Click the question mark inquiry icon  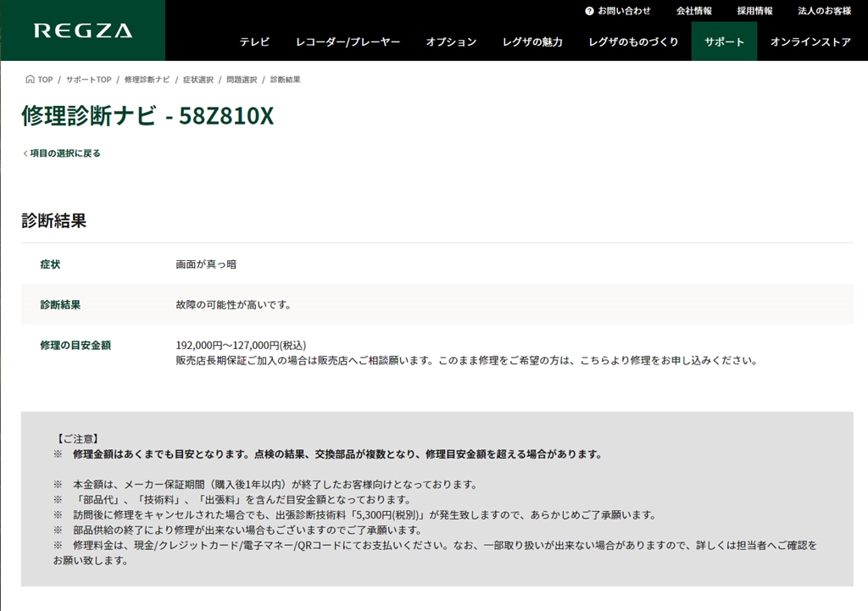click(x=589, y=11)
